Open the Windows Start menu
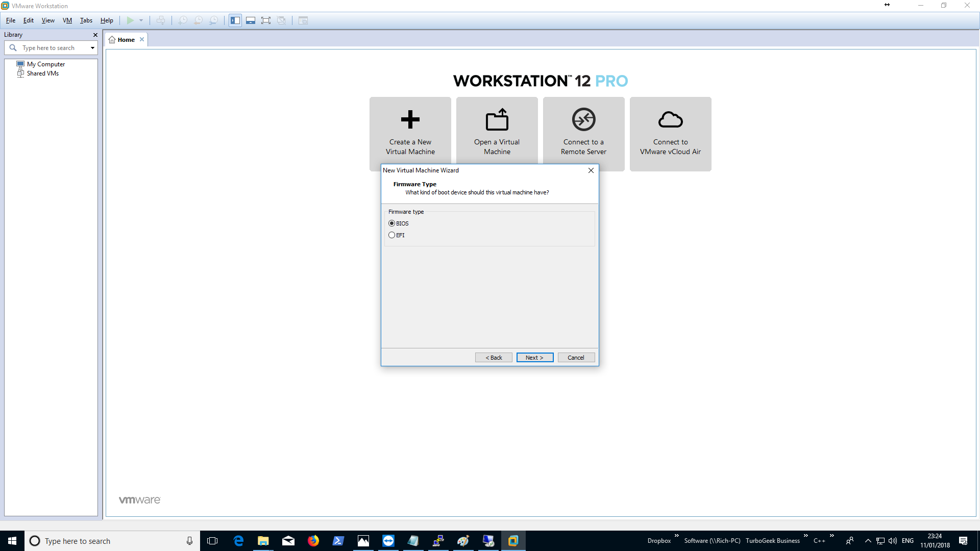The height and width of the screenshot is (551, 980). tap(12, 541)
